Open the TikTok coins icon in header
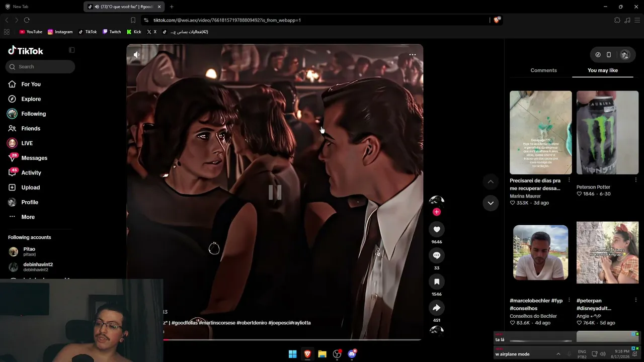Viewport: 644px width, 362px height. 598,55
